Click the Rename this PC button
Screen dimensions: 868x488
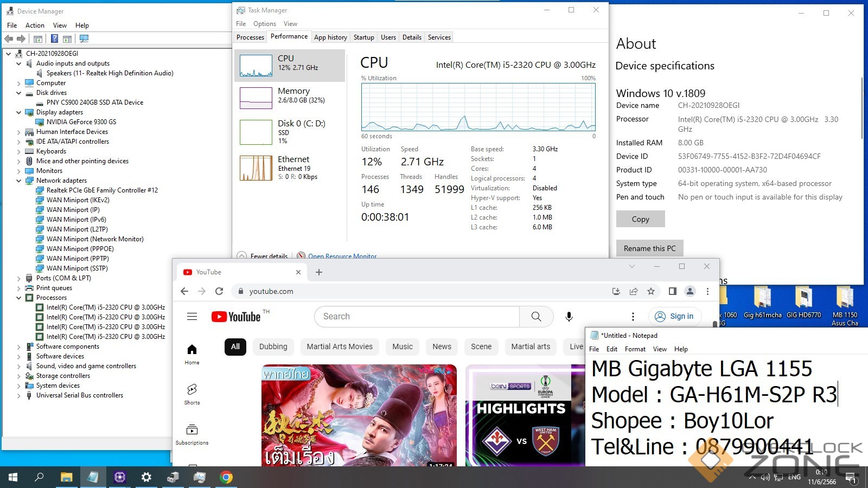[x=649, y=248]
